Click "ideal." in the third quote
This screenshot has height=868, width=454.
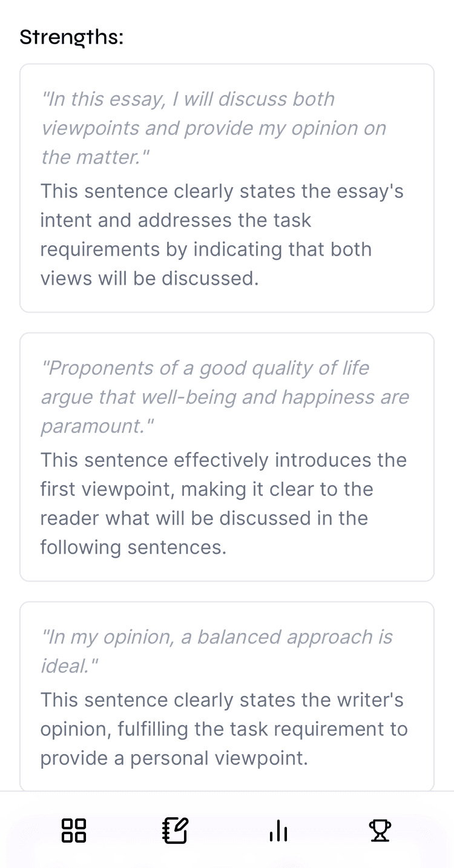point(69,666)
